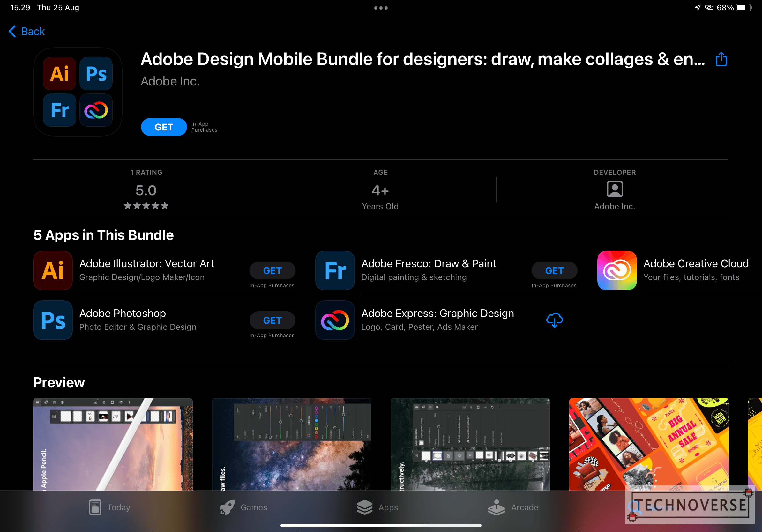
Task: Open the Adobe Express app icon
Action: click(335, 320)
